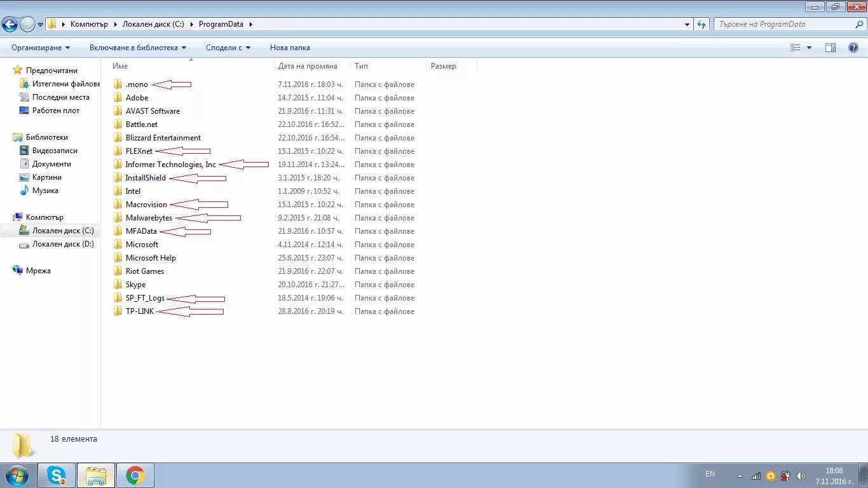Select the Battle.net folder icon
Image resolution: width=868 pixels, height=488 pixels.
118,125
